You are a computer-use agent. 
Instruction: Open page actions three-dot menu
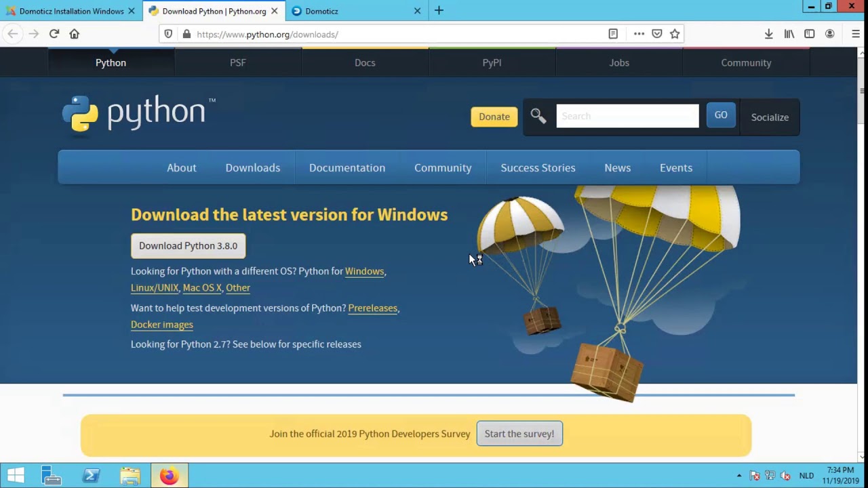639,34
